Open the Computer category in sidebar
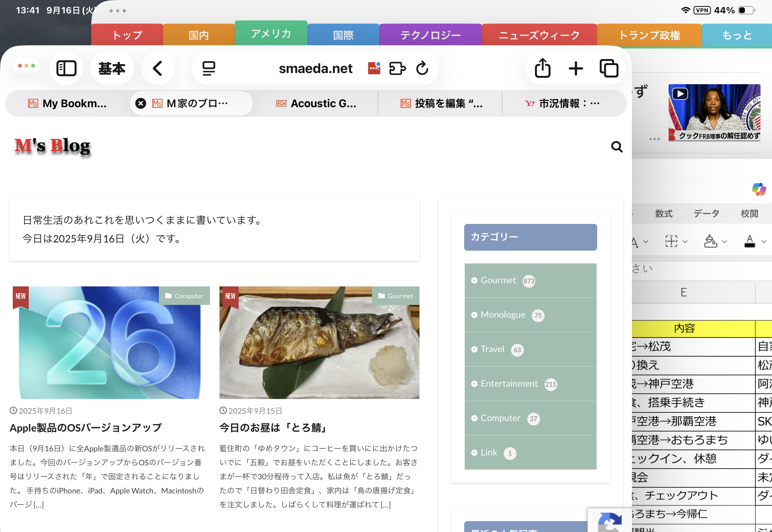The height and width of the screenshot is (532, 772). click(500, 418)
